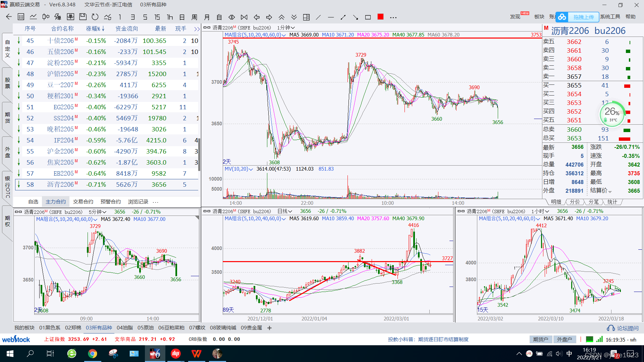Switch to the time-share line chart icon

tap(33, 17)
